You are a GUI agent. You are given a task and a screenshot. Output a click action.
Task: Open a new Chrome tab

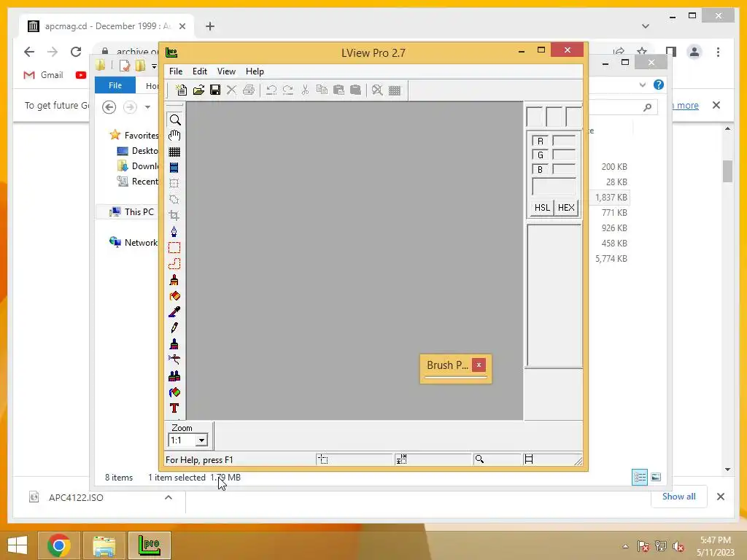pos(210,26)
